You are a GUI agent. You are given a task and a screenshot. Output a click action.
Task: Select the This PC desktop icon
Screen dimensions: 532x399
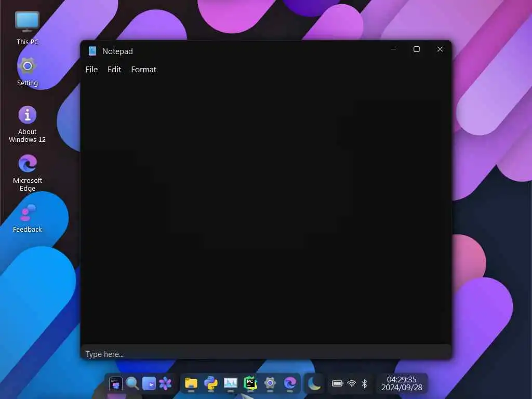(28, 28)
